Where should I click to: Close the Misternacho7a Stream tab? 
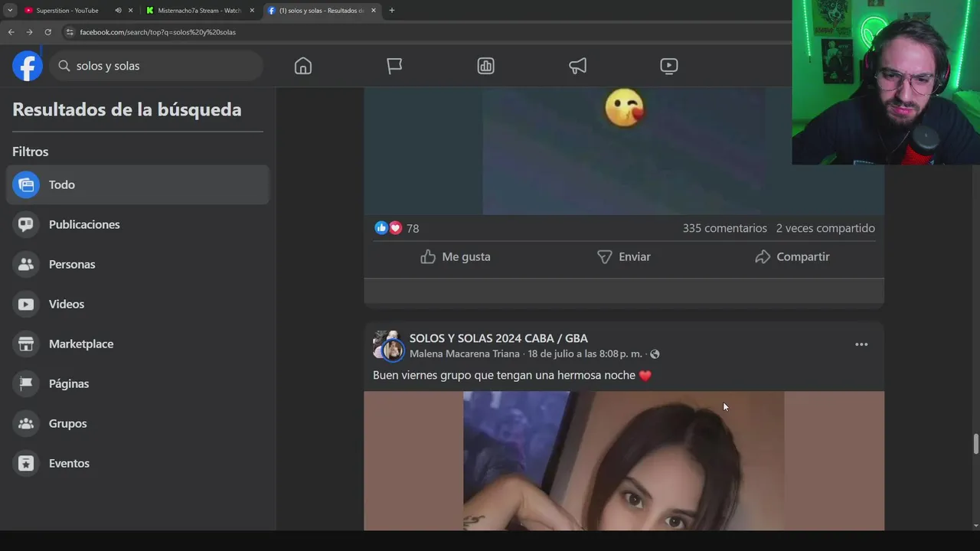pyautogui.click(x=252, y=11)
